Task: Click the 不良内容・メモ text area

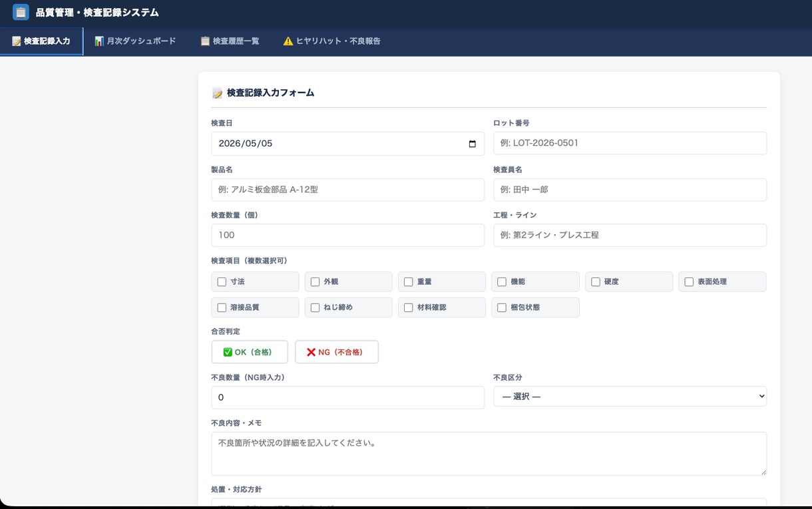Action: click(x=489, y=454)
